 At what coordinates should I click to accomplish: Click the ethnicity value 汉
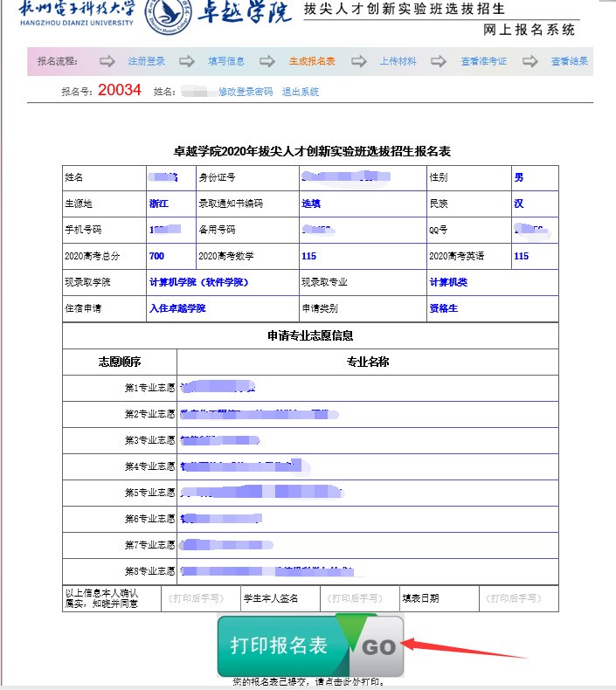[x=519, y=204]
